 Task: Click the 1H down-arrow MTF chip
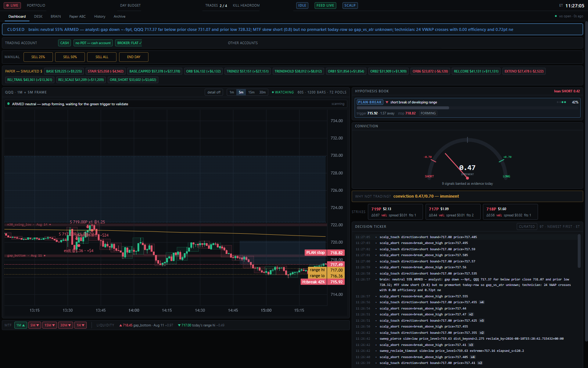(x=80, y=325)
